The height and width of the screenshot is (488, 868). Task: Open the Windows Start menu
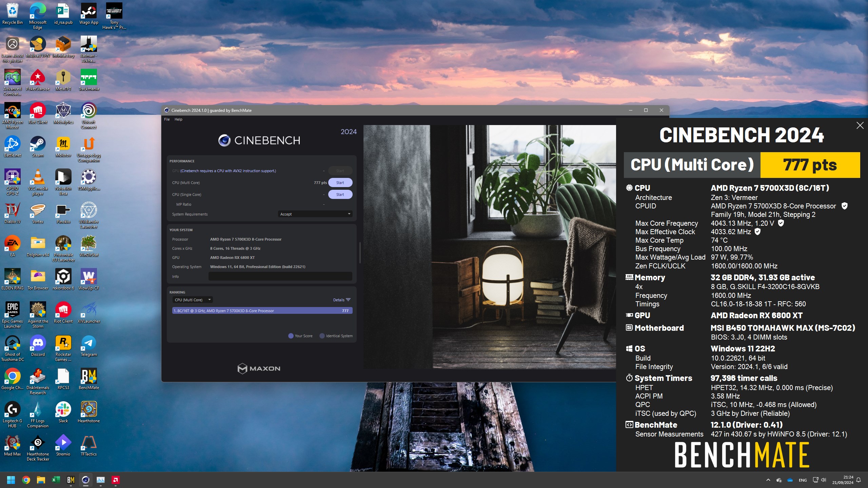point(11,480)
